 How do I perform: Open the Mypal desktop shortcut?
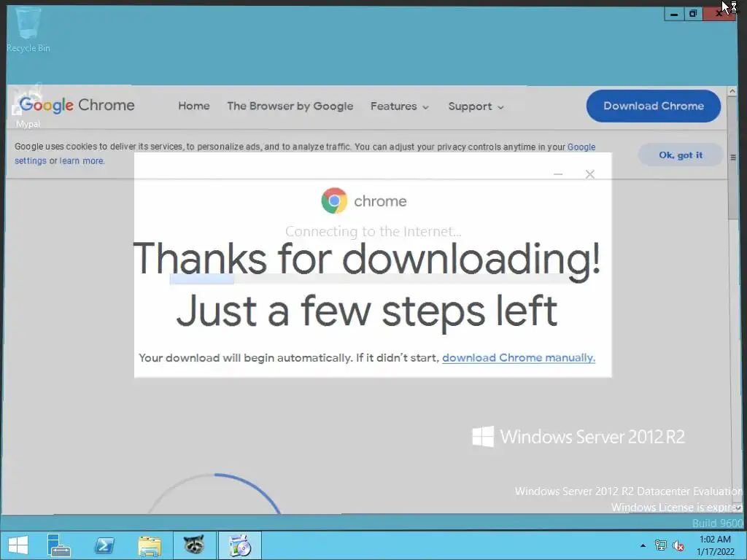point(28,107)
